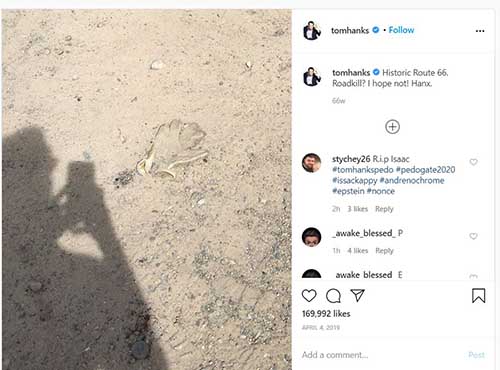Open the #tomhankspedo hashtag link

(x=363, y=170)
